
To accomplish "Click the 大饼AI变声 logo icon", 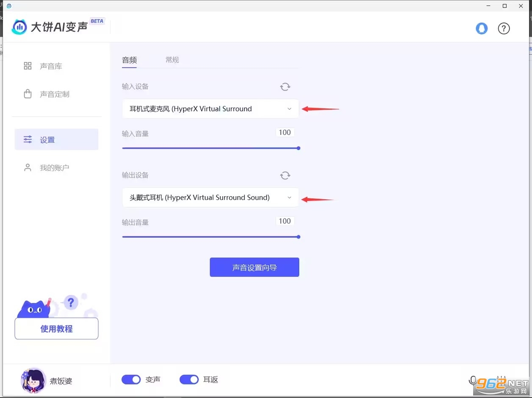I will tap(19, 27).
